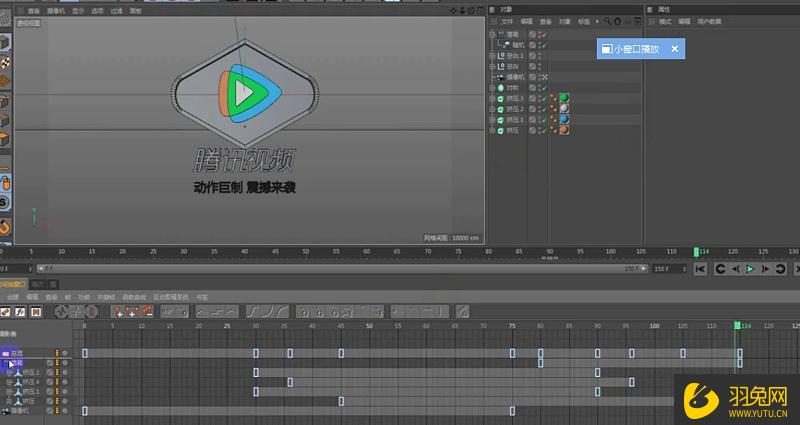The height and width of the screenshot is (425, 800).
Task: Select orange material tag on last 挤压 object
Action: click(x=564, y=130)
